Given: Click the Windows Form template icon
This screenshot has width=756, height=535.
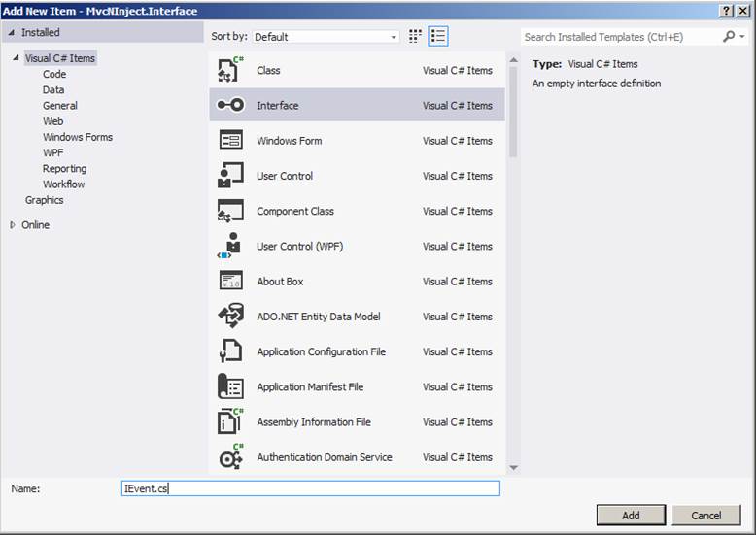Looking at the screenshot, I should click(231, 140).
